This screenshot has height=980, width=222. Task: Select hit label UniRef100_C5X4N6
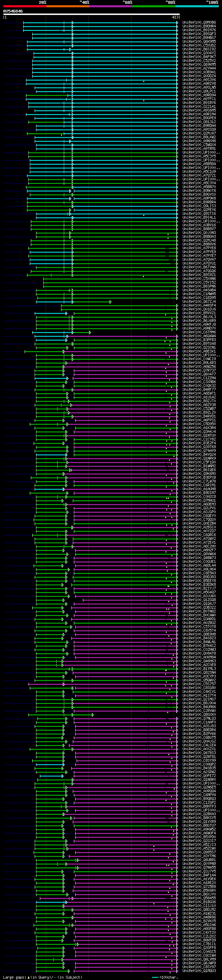[x=199, y=278]
